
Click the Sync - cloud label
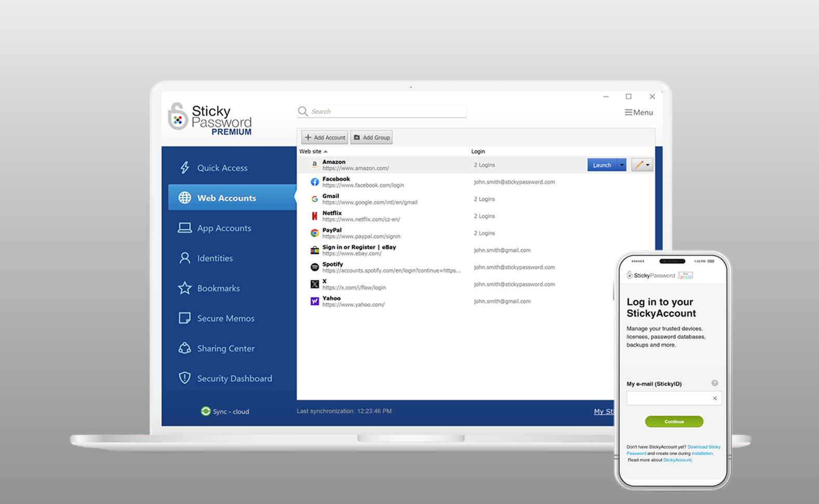231,412
